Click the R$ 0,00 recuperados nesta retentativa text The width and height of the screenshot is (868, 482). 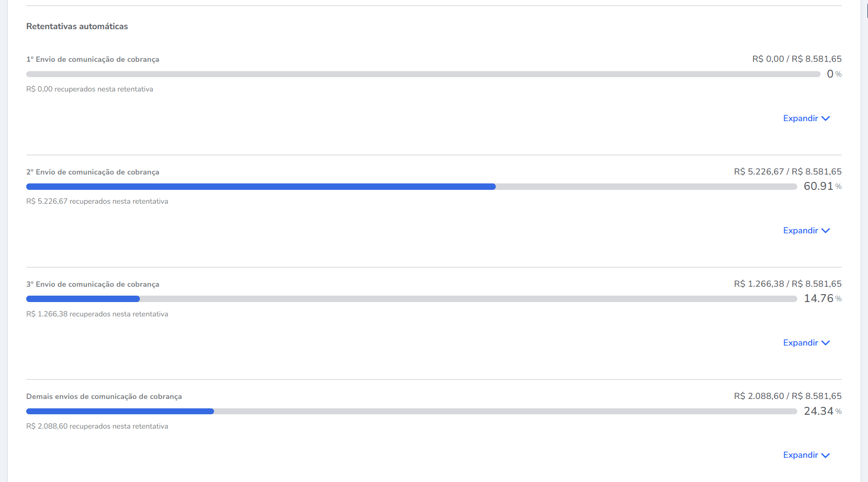(x=89, y=89)
